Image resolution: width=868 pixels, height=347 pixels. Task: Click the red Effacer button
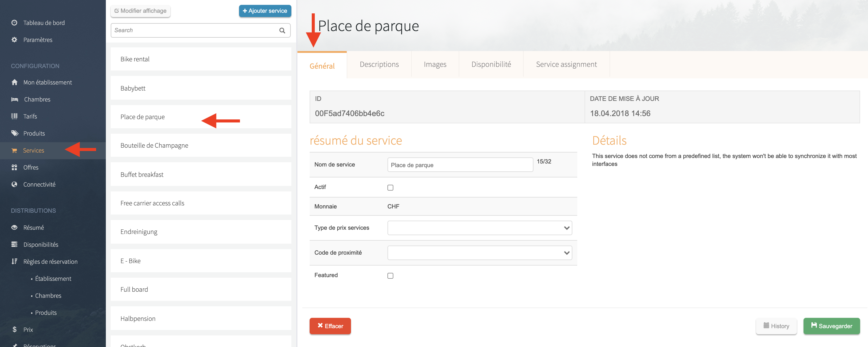coord(330,326)
